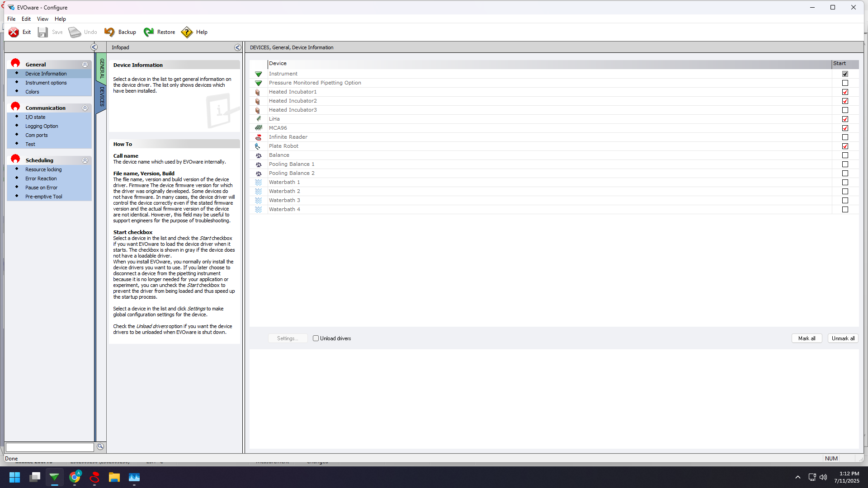
Task: Uncheck Start checkbox for Plate Robot
Action: tap(845, 146)
